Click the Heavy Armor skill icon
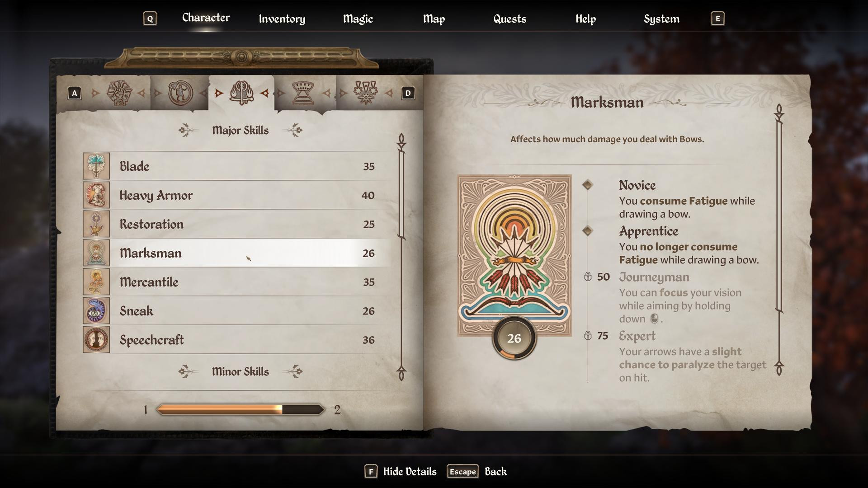Image resolution: width=868 pixels, height=488 pixels. coord(96,195)
